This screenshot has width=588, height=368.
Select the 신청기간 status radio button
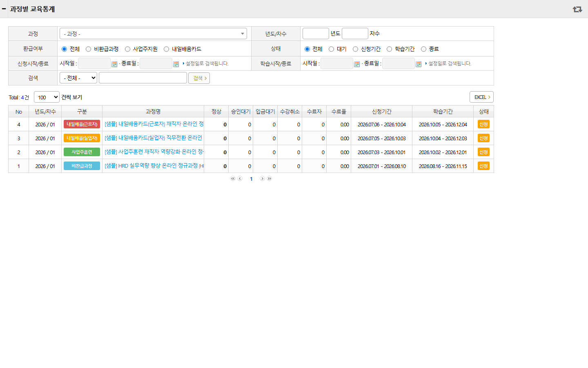pos(355,49)
